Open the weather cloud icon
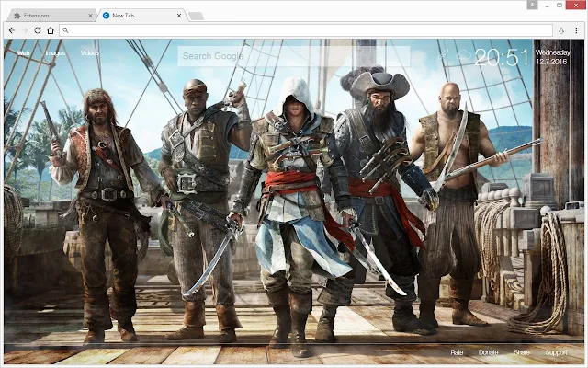Viewport: 588px width, 368px height. point(464,55)
